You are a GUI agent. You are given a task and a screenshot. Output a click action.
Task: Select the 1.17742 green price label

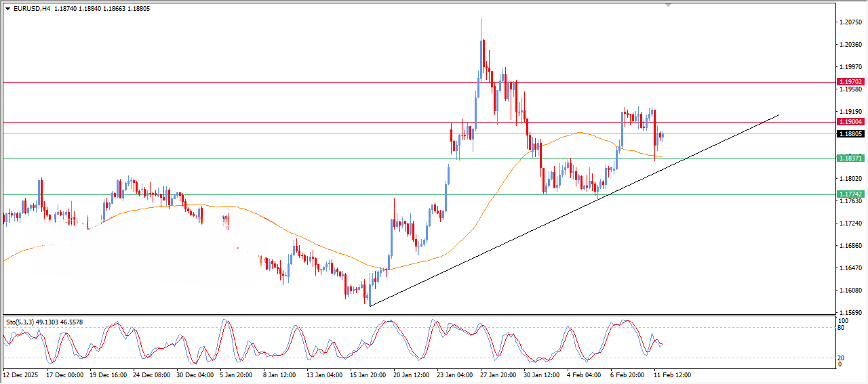coord(850,194)
